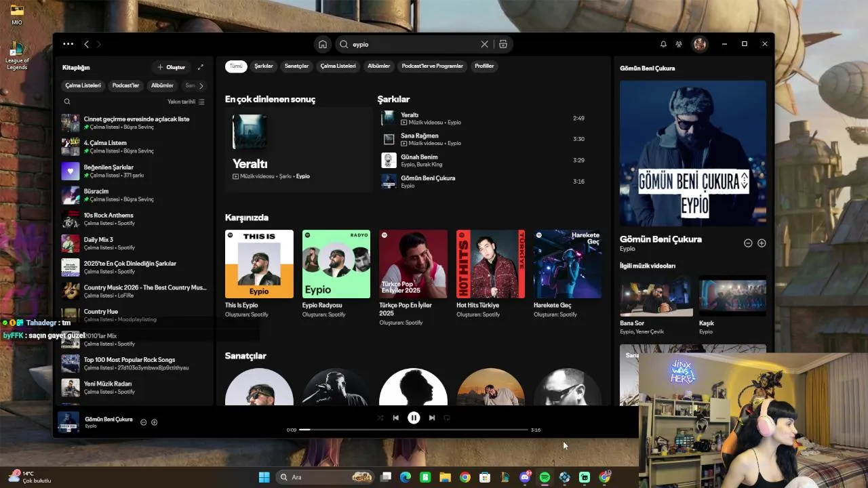Viewport: 868px width, 488px height.
Task: Filter library by Çalma Listeleri chip
Action: pos(83,85)
